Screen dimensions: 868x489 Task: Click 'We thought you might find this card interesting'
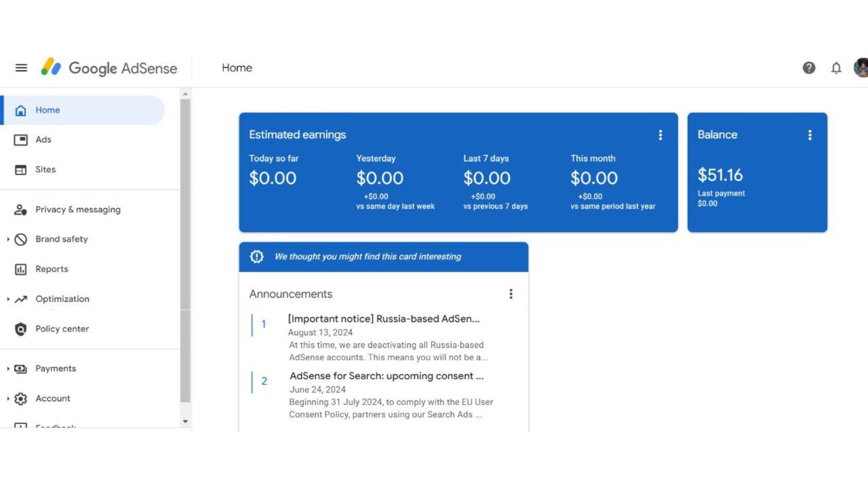[x=368, y=256]
